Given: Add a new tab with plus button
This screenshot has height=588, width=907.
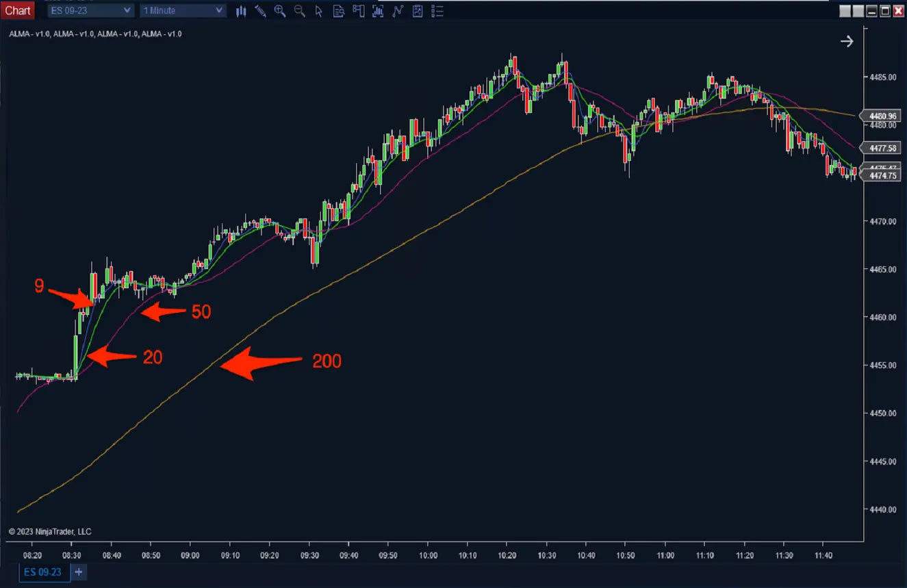Looking at the screenshot, I should (79, 572).
